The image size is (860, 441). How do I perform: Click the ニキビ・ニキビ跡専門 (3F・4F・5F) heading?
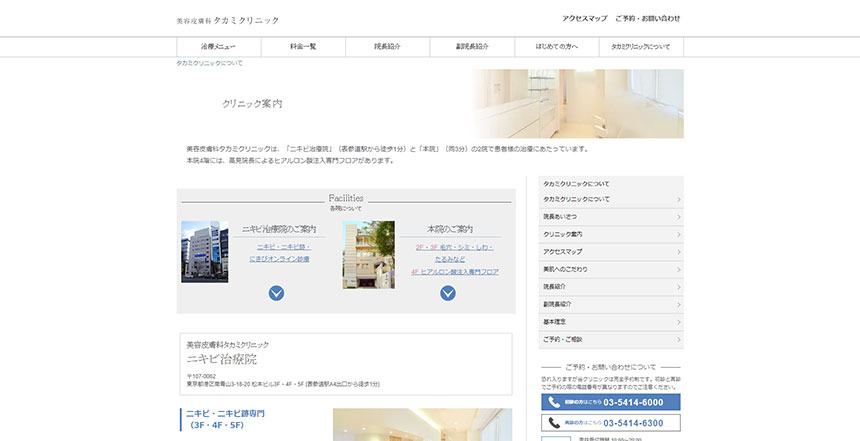pos(225,419)
